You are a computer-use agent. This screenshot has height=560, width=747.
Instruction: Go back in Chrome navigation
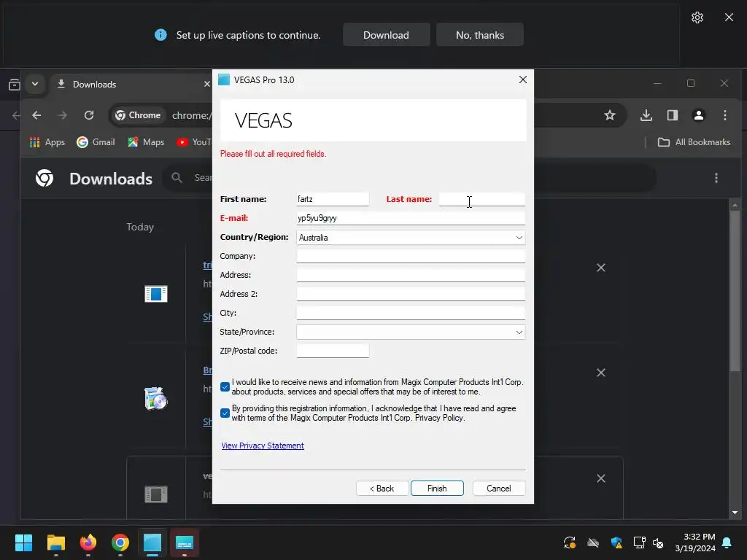coord(36,115)
